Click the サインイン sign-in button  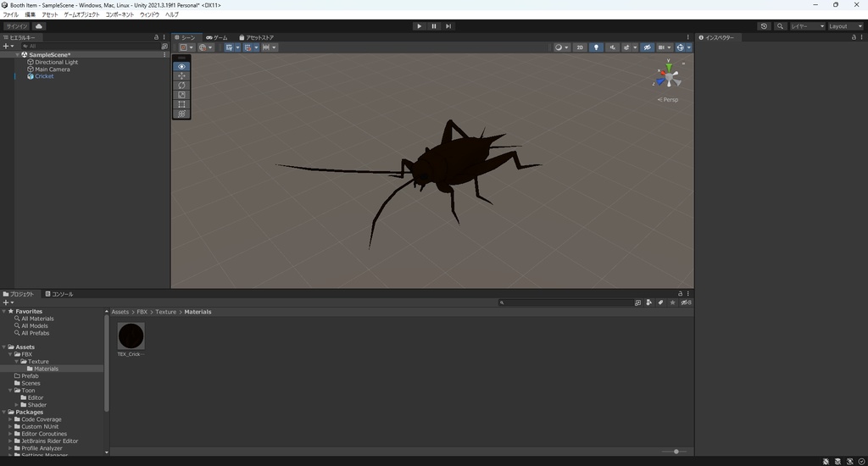(17, 26)
